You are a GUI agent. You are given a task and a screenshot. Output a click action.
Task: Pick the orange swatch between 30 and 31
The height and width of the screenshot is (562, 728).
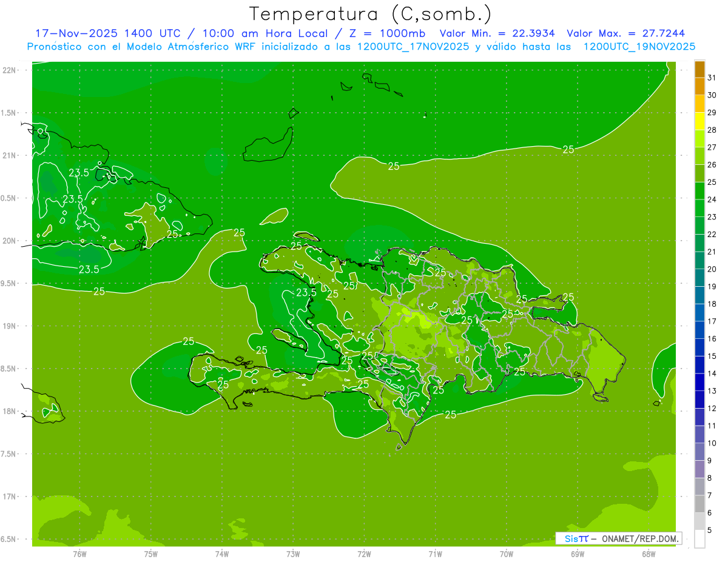[699, 87]
